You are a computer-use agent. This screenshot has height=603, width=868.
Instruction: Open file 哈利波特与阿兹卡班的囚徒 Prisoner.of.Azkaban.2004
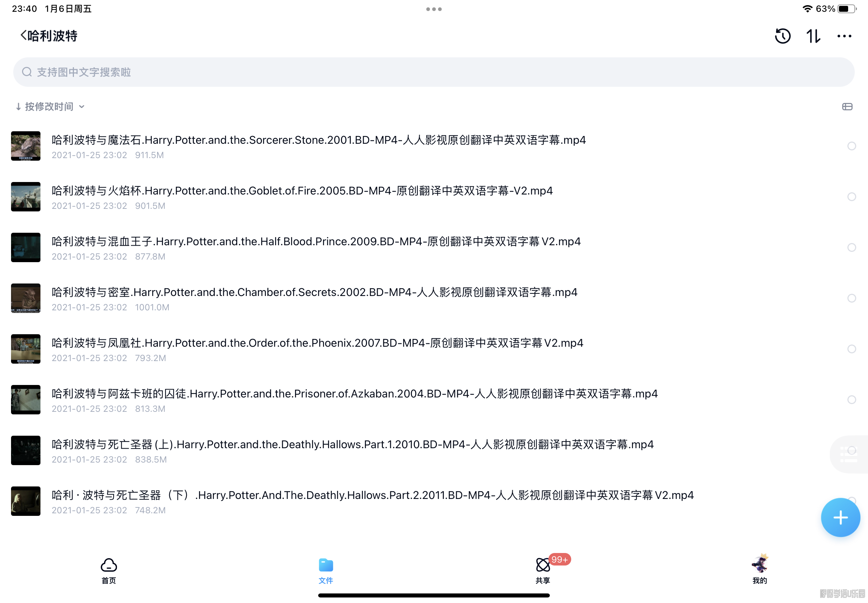[355, 394]
